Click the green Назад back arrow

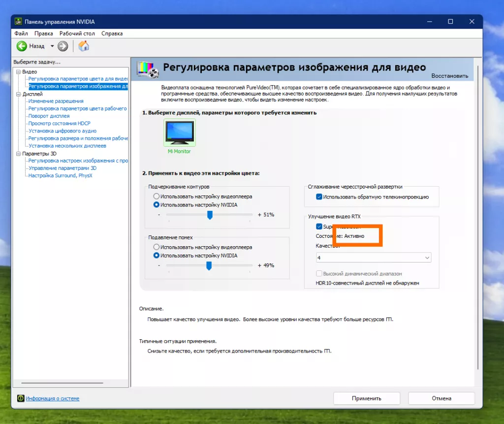22,46
